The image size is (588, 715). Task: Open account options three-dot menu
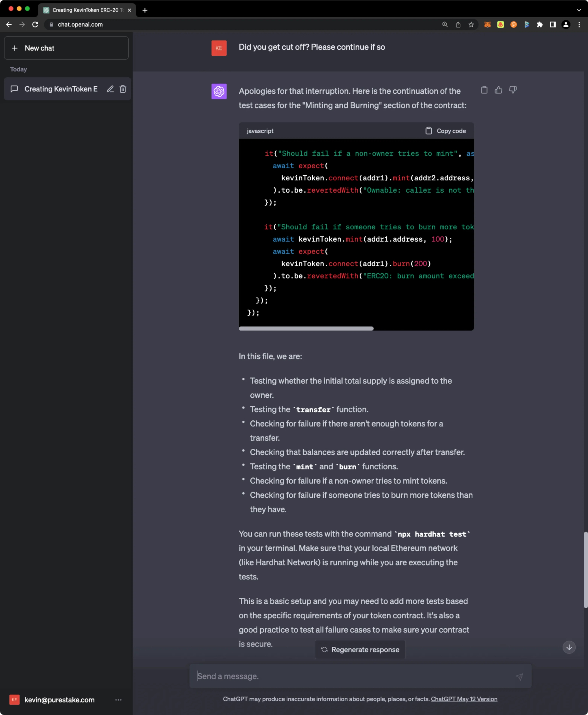point(118,699)
